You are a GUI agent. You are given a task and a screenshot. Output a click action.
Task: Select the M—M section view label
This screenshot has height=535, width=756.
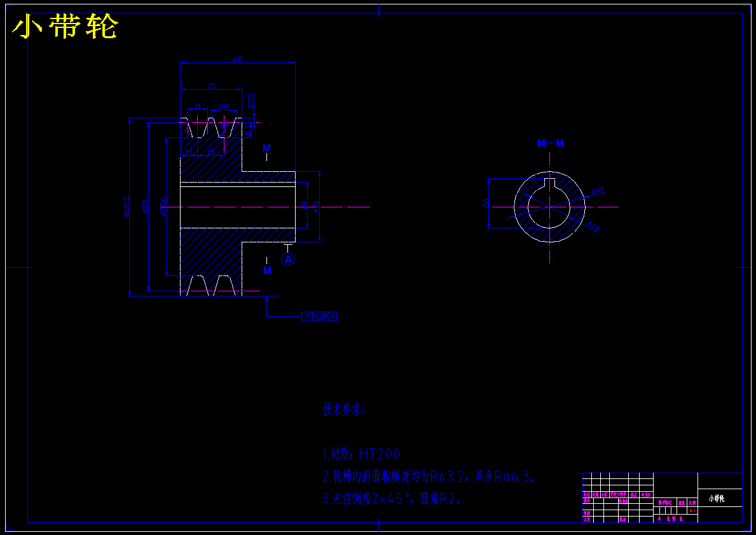550,143
